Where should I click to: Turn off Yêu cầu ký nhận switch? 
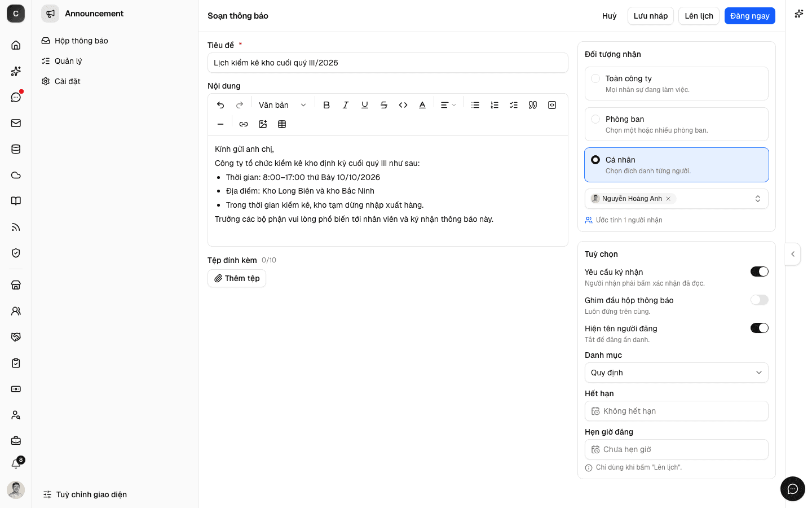(760, 271)
